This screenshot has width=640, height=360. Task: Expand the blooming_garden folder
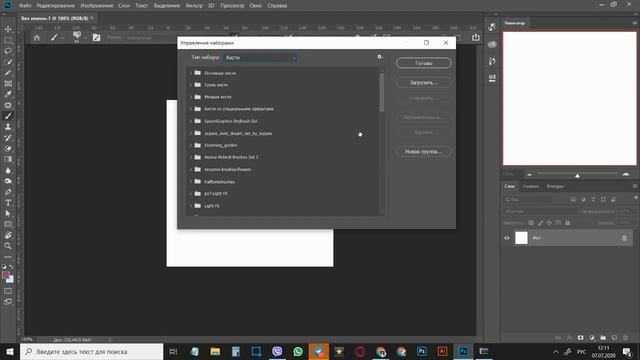pyautogui.click(x=191, y=145)
